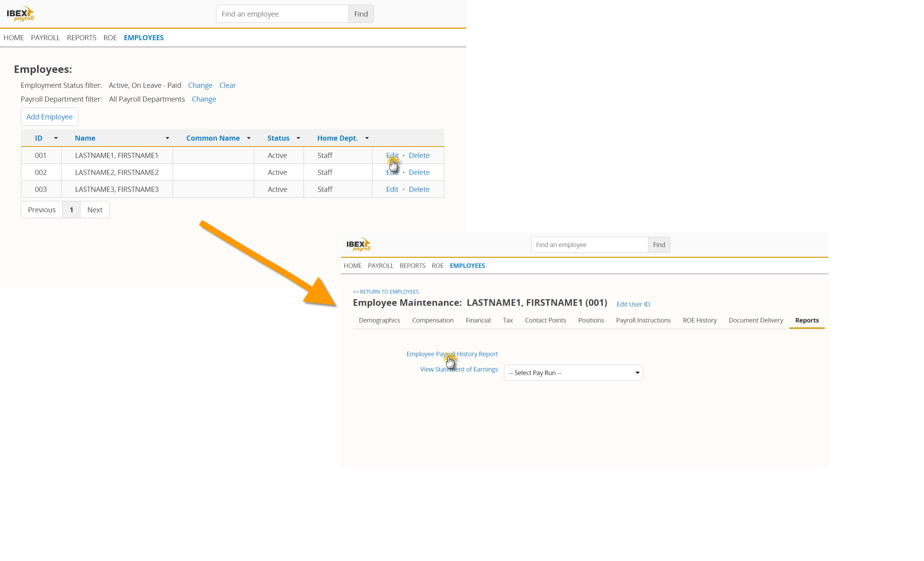
Task: Go to the Next page of employees
Action: click(95, 210)
